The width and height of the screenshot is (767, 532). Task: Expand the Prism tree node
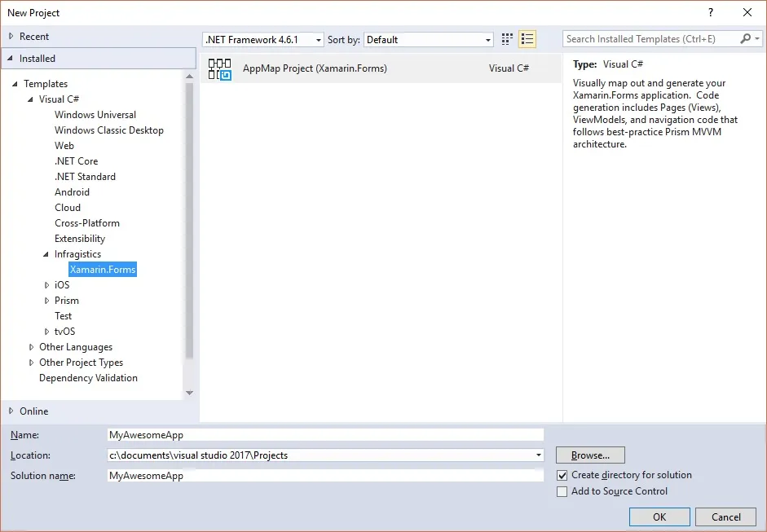[x=46, y=301]
